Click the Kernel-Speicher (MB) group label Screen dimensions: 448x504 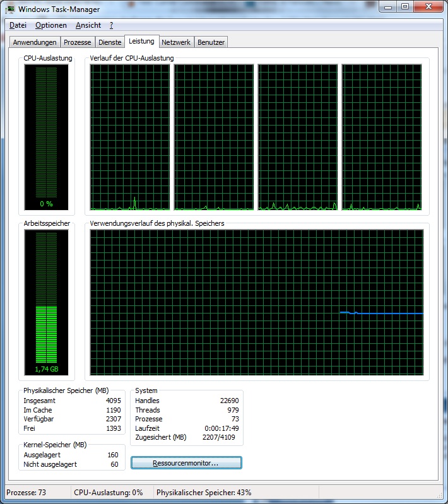[x=55, y=445]
